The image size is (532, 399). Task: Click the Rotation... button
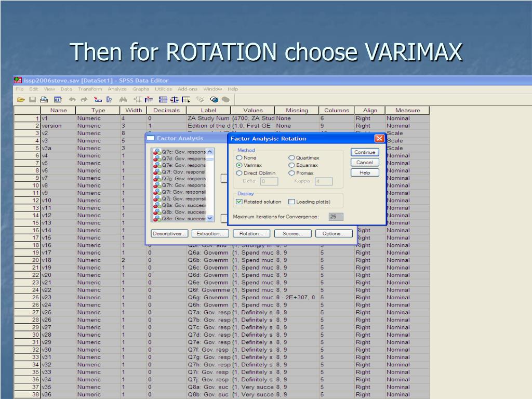point(251,233)
